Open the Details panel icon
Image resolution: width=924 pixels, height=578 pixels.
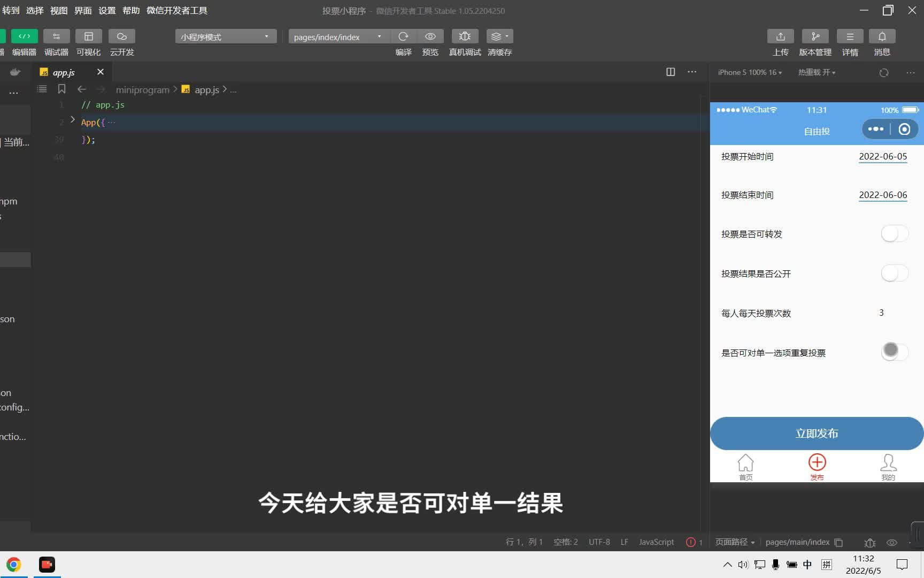(x=850, y=36)
